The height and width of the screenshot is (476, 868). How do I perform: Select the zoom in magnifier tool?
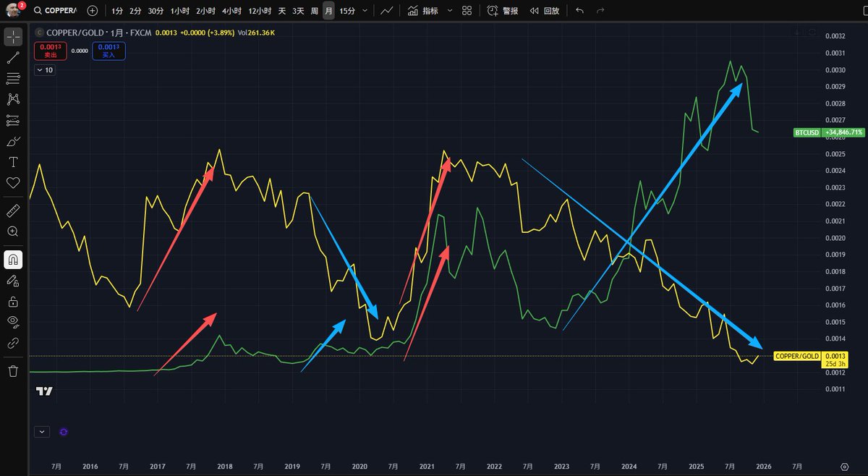(13, 231)
